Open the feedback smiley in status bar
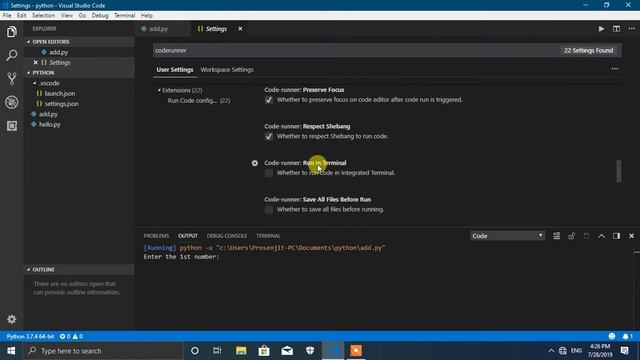Viewport: 640px width, 360px height. (x=611, y=336)
